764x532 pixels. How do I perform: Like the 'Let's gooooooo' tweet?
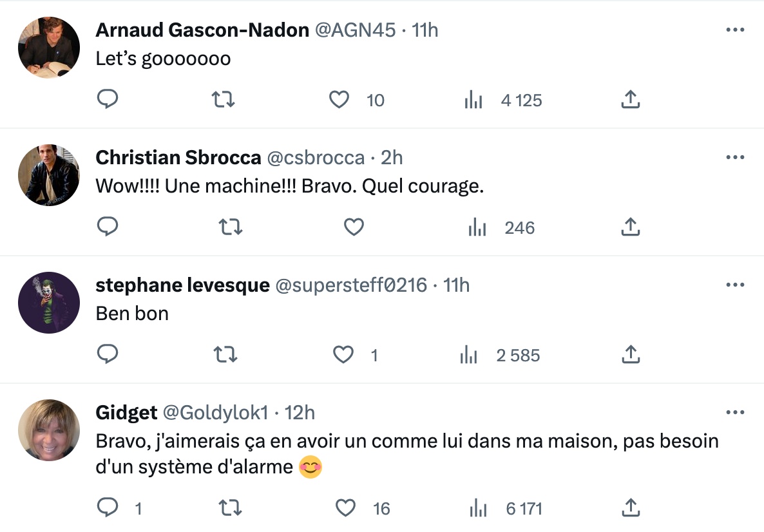(x=339, y=100)
